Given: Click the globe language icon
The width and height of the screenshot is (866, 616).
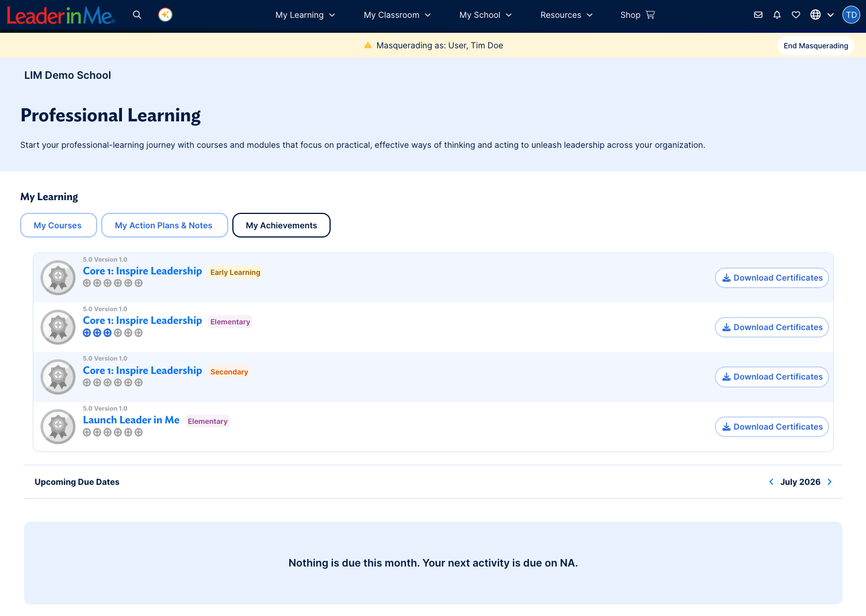Looking at the screenshot, I should pos(815,15).
